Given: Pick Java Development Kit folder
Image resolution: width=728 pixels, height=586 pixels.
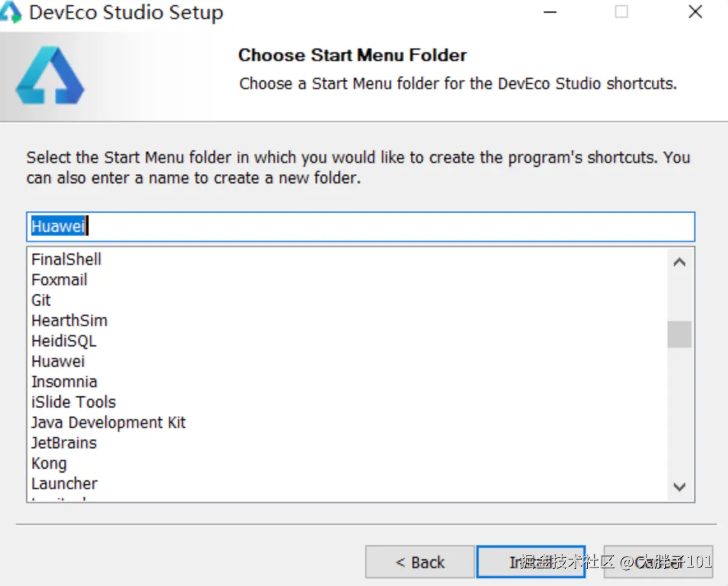Looking at the screenshot, I should click(108, 422).
